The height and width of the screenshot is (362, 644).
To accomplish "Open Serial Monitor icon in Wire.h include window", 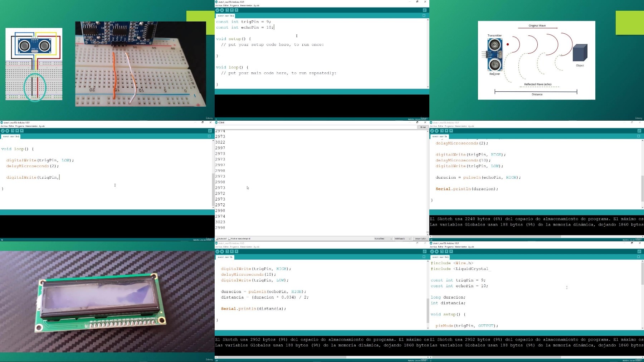I will click(639, 251).
